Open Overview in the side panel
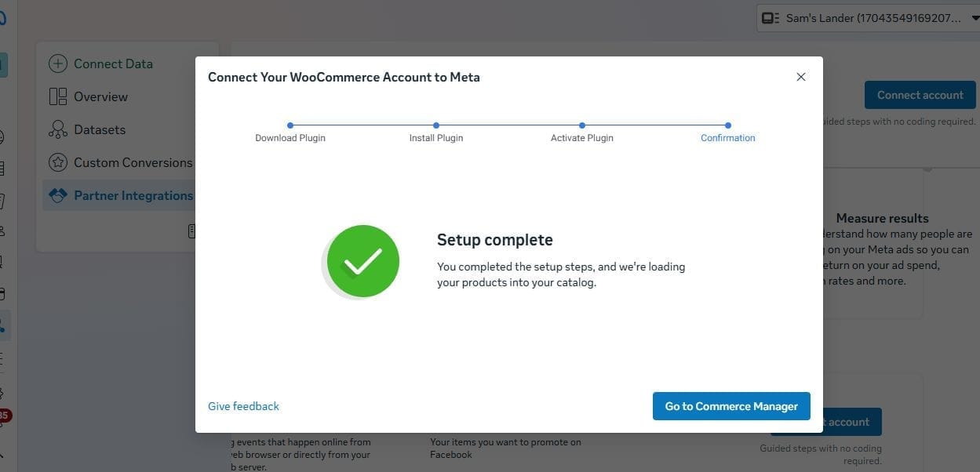Viewport: 980px width, 472px height. (100, 96)
